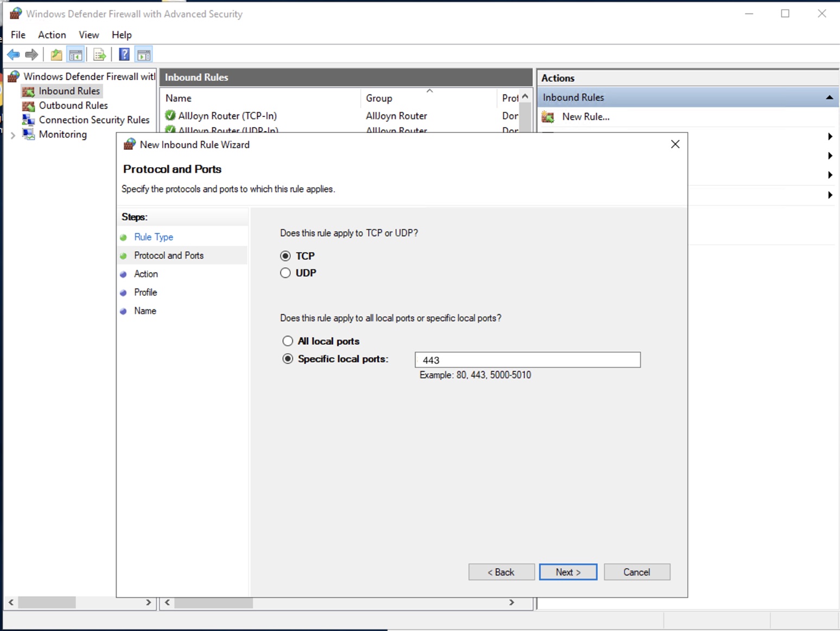Screen dimensions: 840x631
Task: Select the UDP protocol option
Action: (x=285, y=273)
